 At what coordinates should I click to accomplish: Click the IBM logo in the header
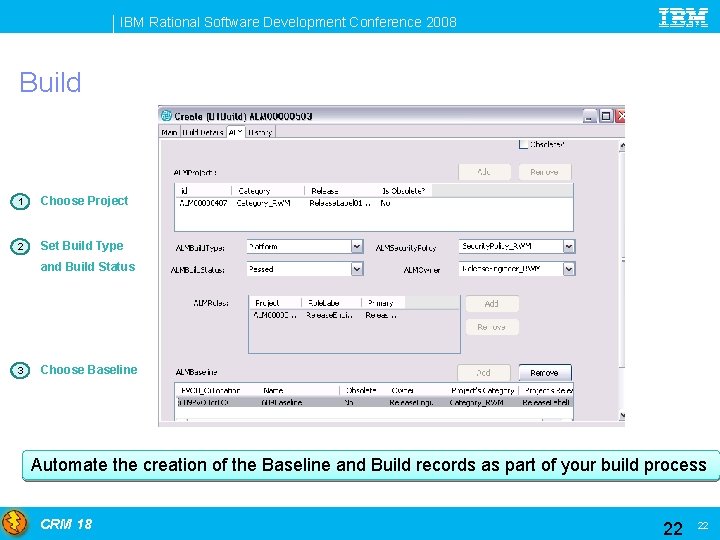coord(683,18)
